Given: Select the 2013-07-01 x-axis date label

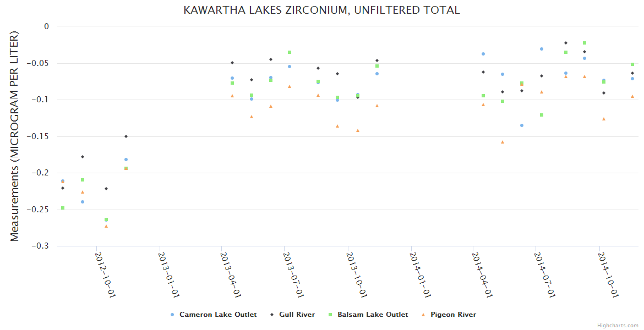Looking at the screenshot, I should (293, 274).
